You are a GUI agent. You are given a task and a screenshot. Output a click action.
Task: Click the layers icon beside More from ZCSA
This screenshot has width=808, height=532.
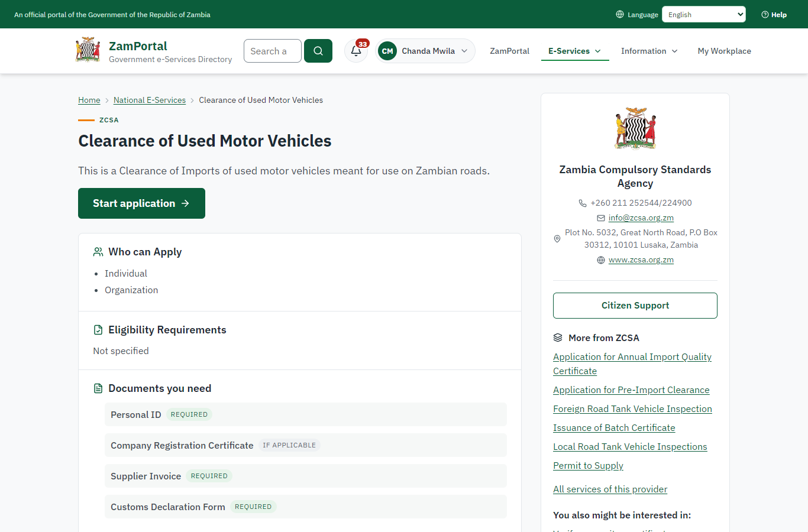558,338
